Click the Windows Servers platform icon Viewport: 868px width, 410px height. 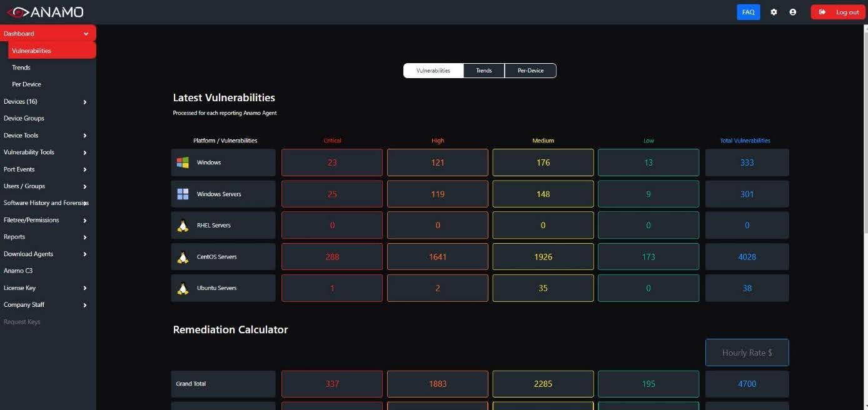tap(183, 194)
